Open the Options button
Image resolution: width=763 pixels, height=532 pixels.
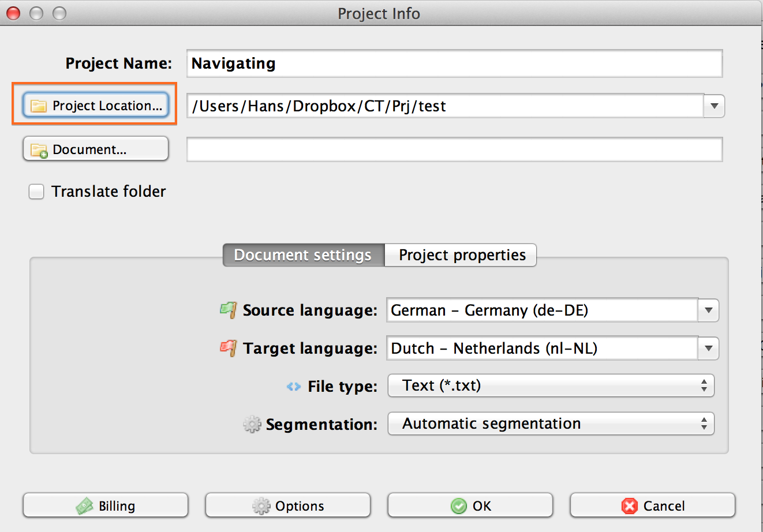click(288, 506)
